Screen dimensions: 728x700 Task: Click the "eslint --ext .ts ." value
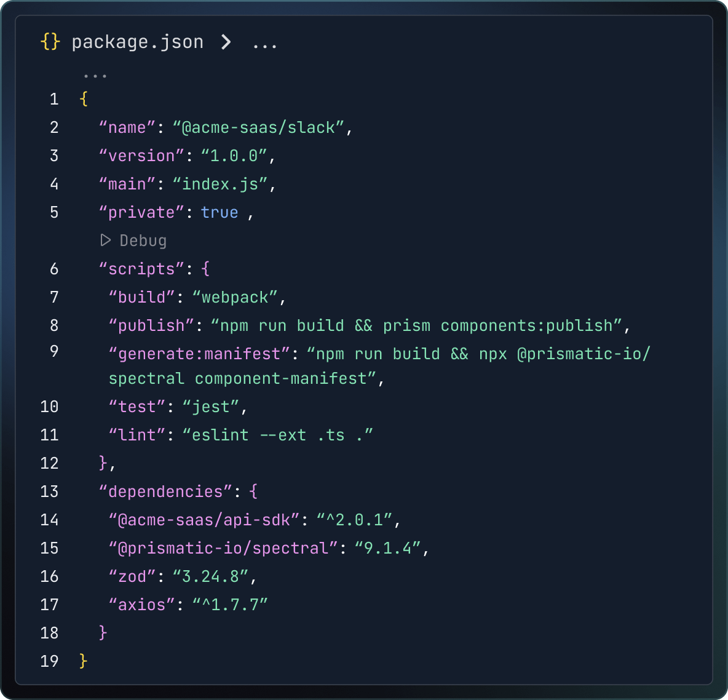click(x=278, y=436)
